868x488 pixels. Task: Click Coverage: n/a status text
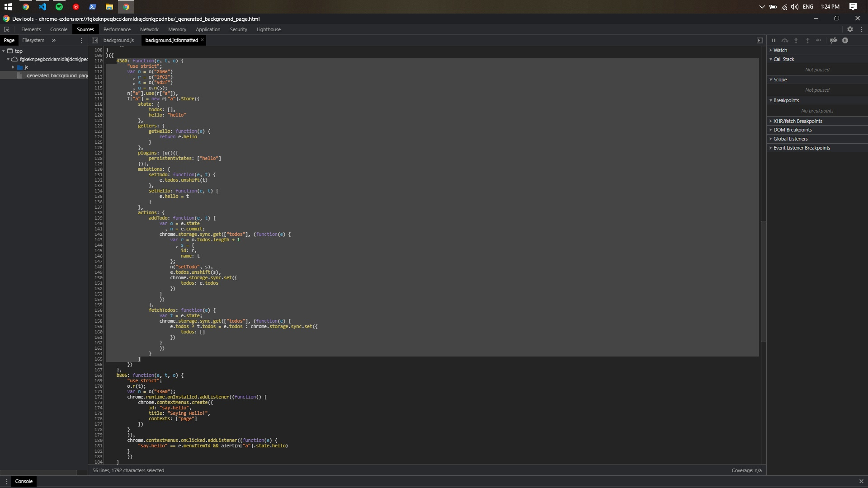(x=746, y=470)
